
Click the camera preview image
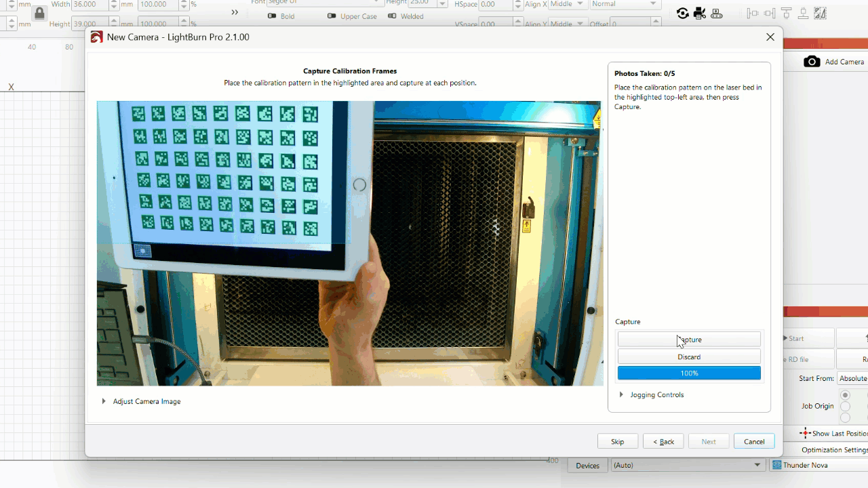point(349,243)
